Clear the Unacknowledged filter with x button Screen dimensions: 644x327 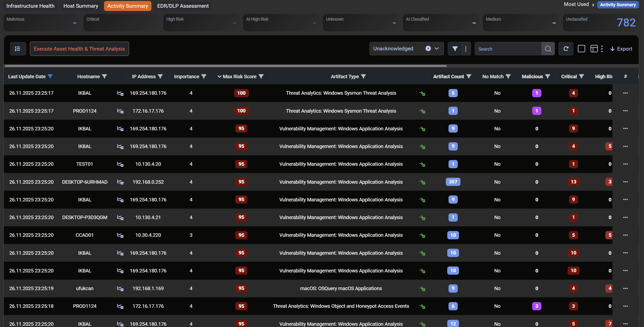[428, 49]
